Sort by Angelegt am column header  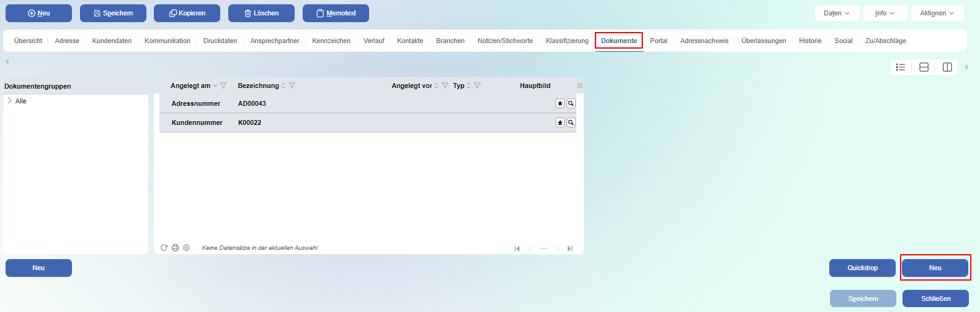click(191, 86)
